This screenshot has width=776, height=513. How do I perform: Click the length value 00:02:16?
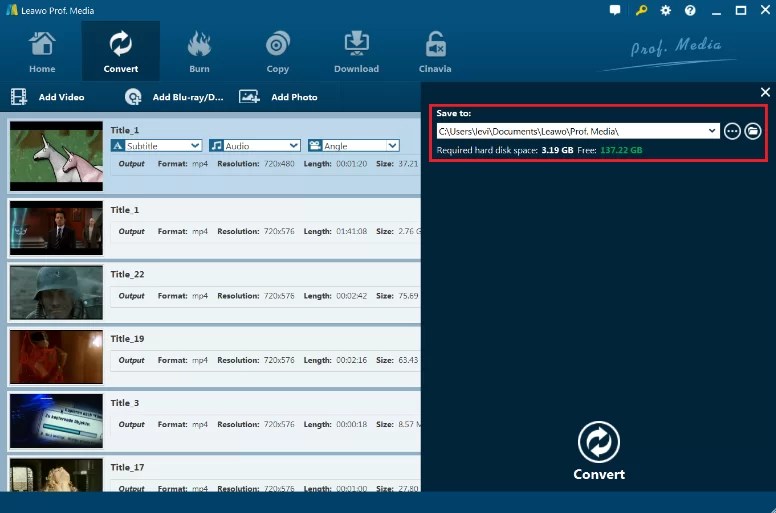coord(352,360)
